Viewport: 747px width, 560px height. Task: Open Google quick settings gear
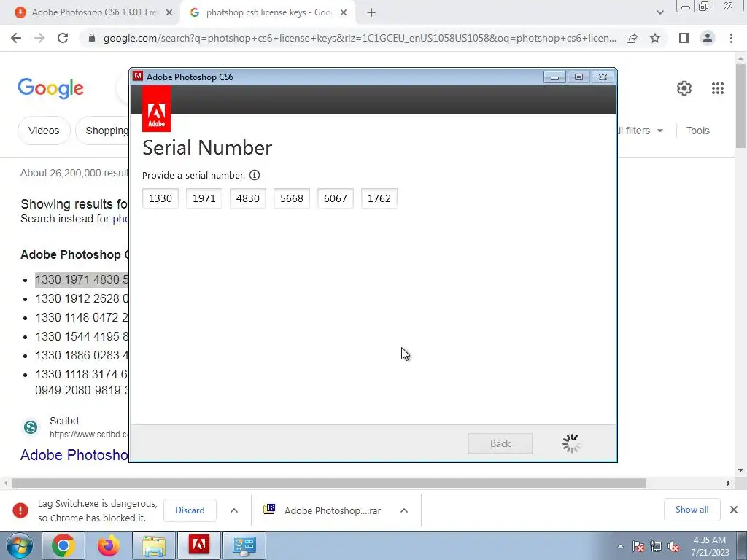684,88
